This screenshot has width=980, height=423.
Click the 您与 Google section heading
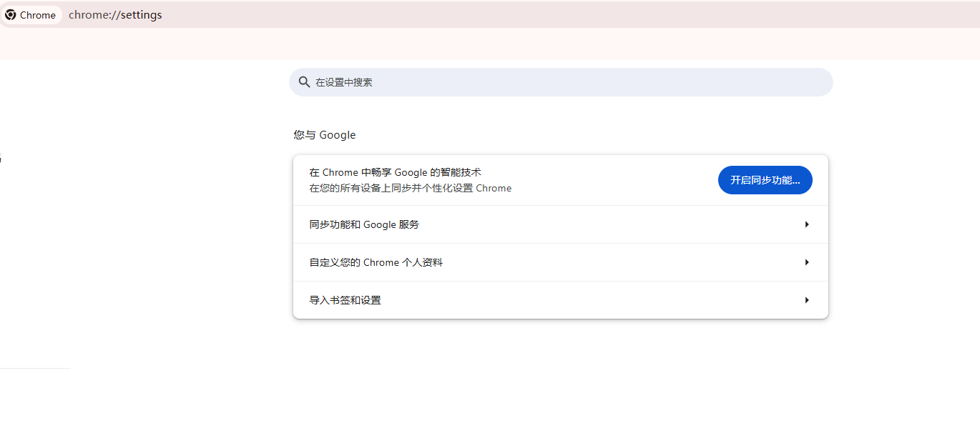pos(324,135)
